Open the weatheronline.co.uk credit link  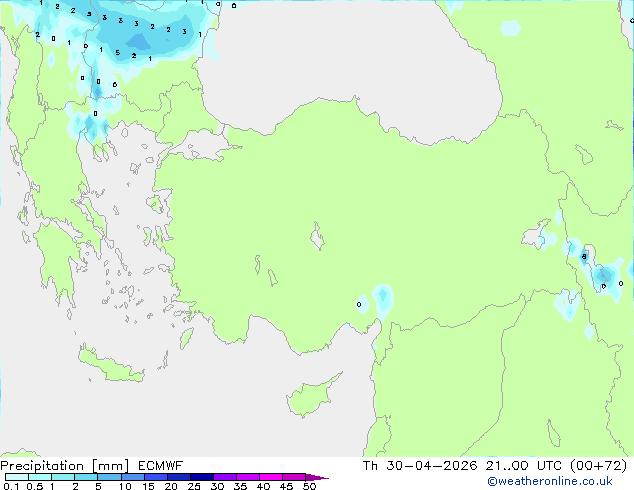click(x=550, y=481)
